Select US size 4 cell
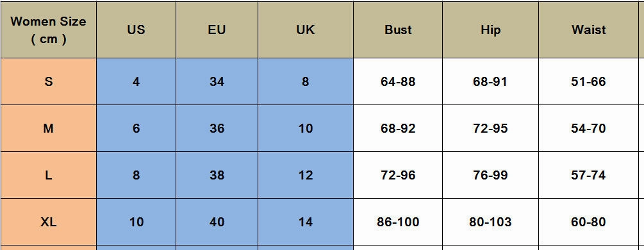This screenshot has width=644, height=250. 136,81
